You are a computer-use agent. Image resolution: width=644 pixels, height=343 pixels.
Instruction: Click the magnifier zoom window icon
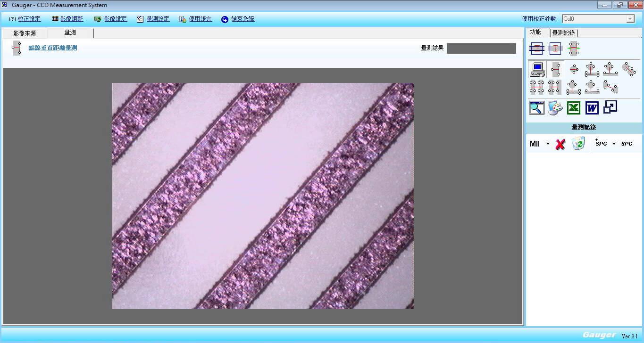click(536, 108)
